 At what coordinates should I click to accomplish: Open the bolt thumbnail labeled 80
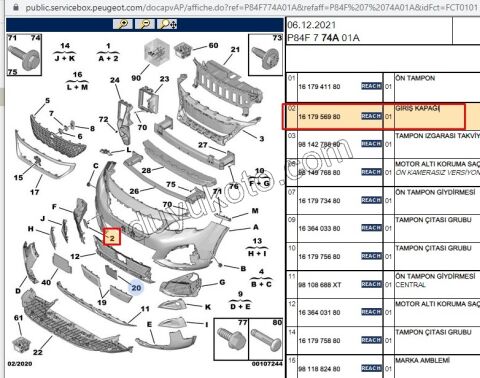click(266, 339)
